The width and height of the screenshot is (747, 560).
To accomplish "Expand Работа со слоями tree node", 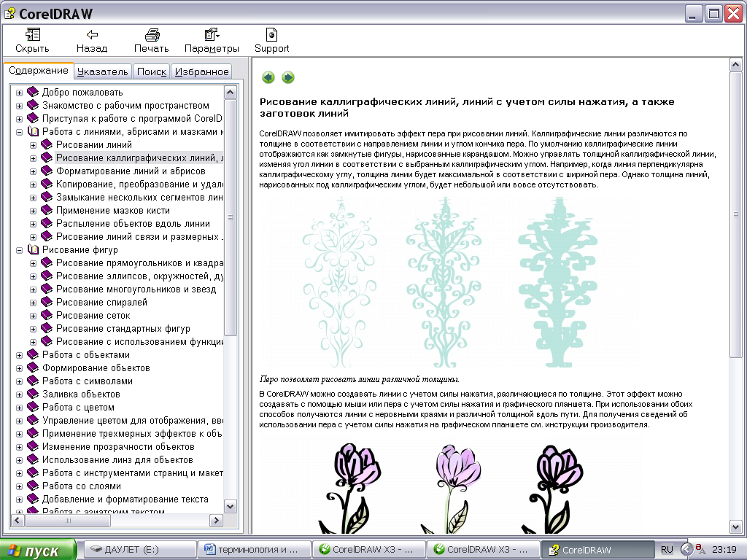I will 19,486.
